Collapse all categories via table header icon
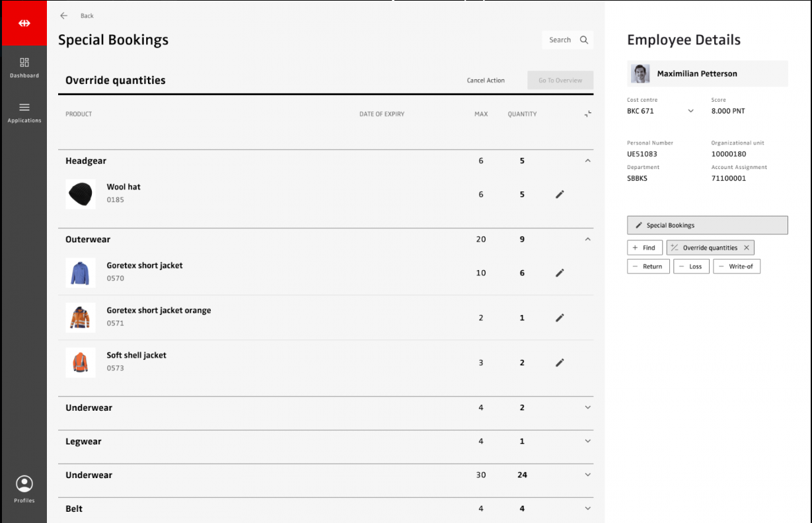Screen dimensions: 812x523 pos(587,114)
